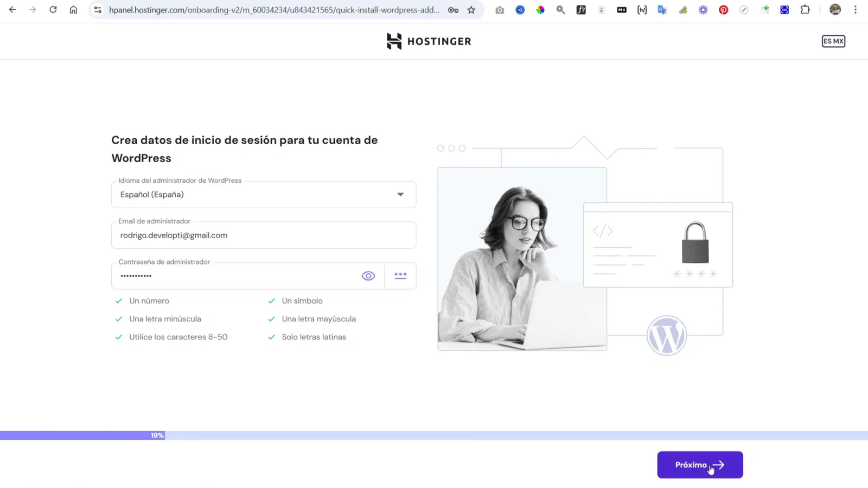Show the password with the eye icon
The height and width of the screenshot is (488, 868).
[x=368, y=275]
